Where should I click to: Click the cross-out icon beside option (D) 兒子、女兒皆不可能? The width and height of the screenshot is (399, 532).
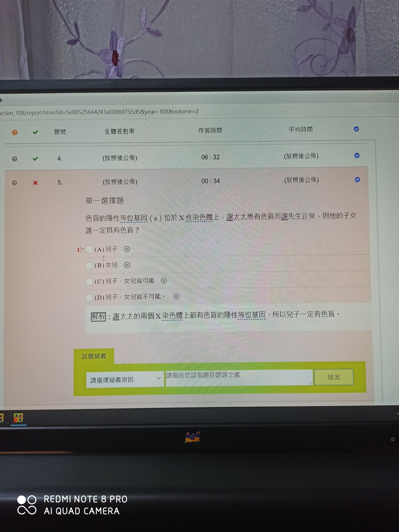click(x=176, y=297)
